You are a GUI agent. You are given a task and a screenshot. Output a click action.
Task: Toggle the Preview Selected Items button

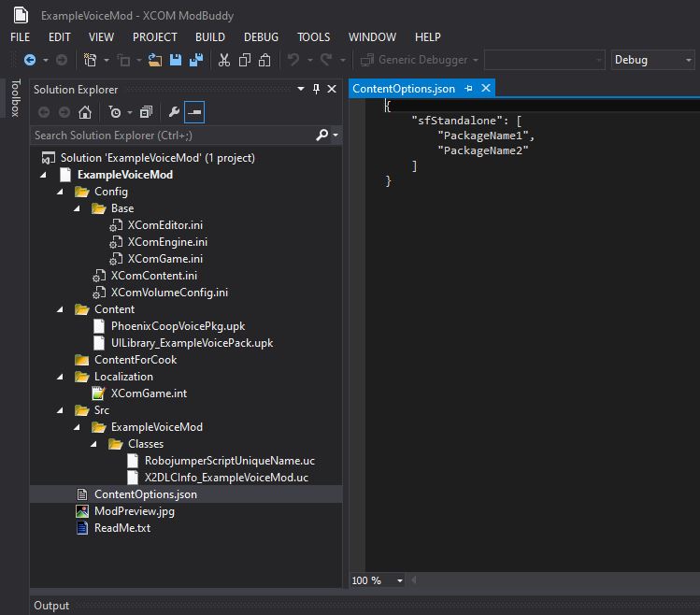click(194, 112)
